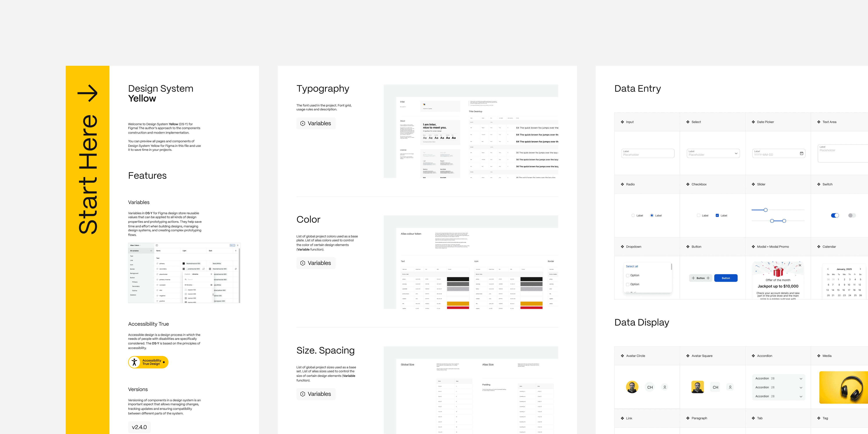868x434 pixels.
Task: Click the Input Placeholder text field
Action: coord(647,153)
